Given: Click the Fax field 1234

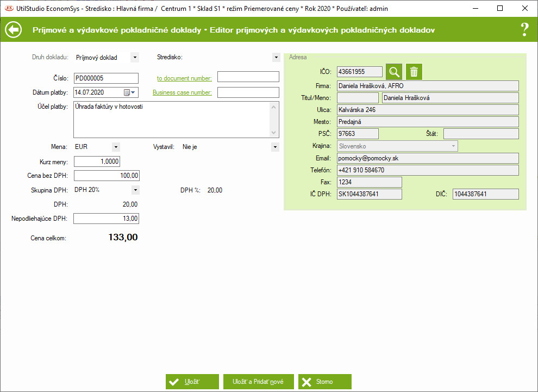Looking at the screenshot, I should click(x=369, y=182).
